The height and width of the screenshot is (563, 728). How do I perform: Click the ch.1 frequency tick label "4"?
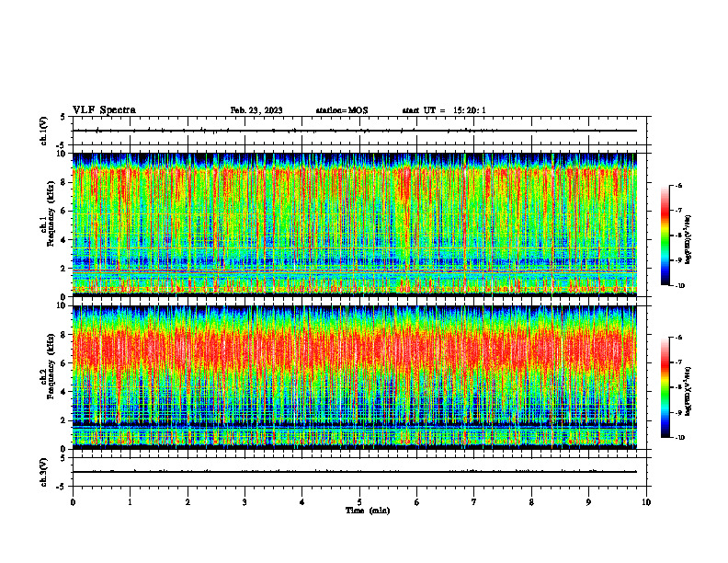[65, 240]
